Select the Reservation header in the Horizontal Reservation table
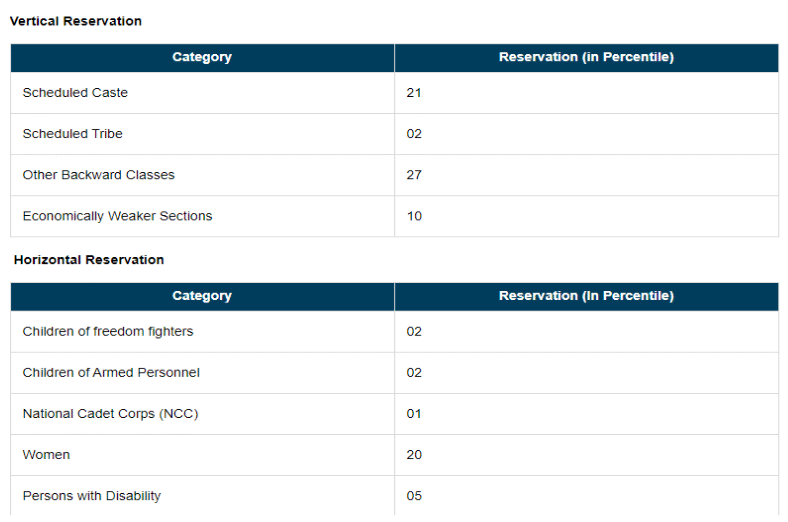 586,296
